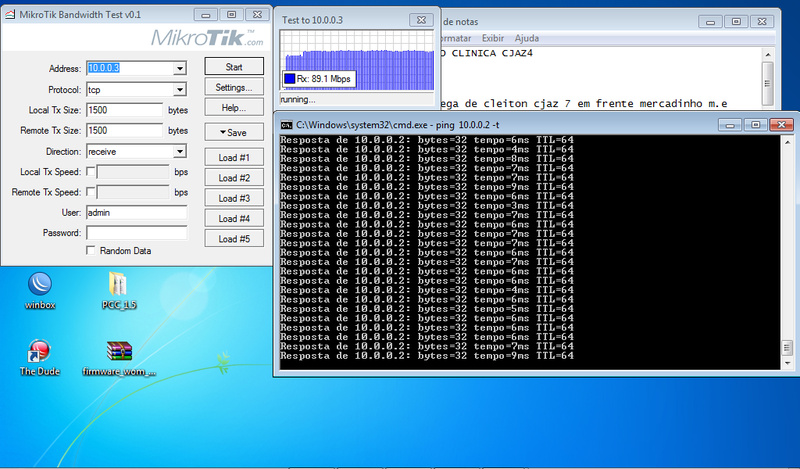Click the bandwidth graph in Test window
800x469 pixels.
[357, 60]
